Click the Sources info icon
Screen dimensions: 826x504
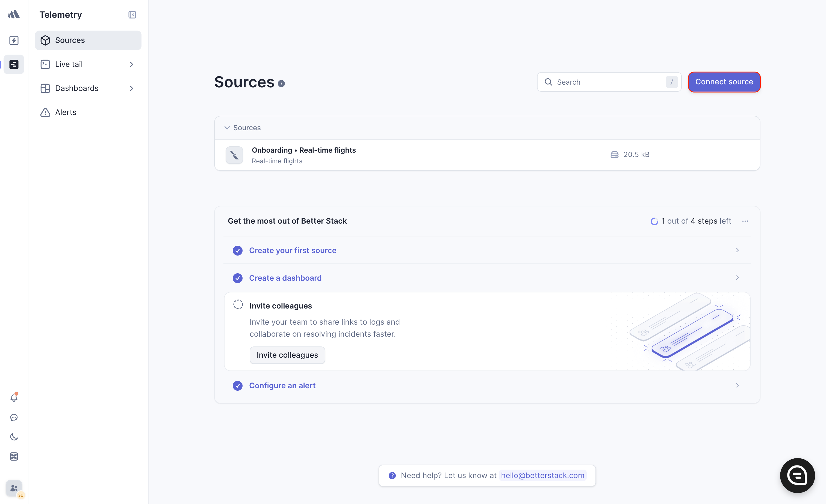281,84
